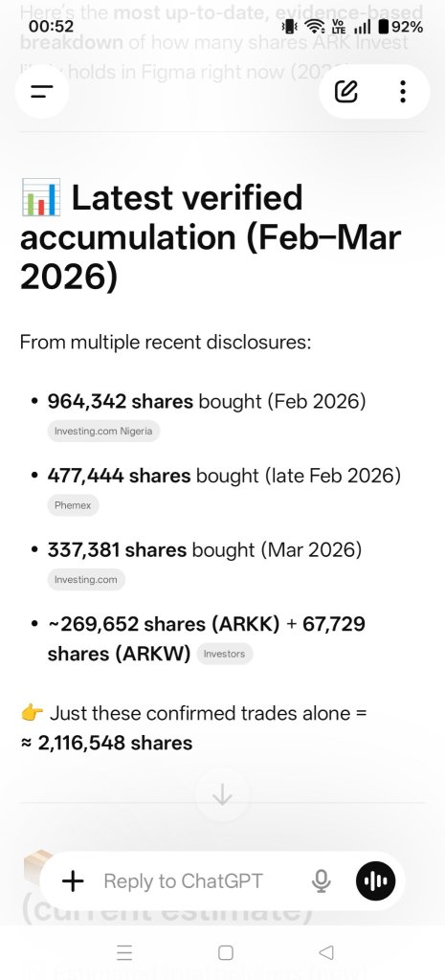Tap the scroll-to-bottom down arrow
Screen dimensions: 445x980
coord(222,795)
